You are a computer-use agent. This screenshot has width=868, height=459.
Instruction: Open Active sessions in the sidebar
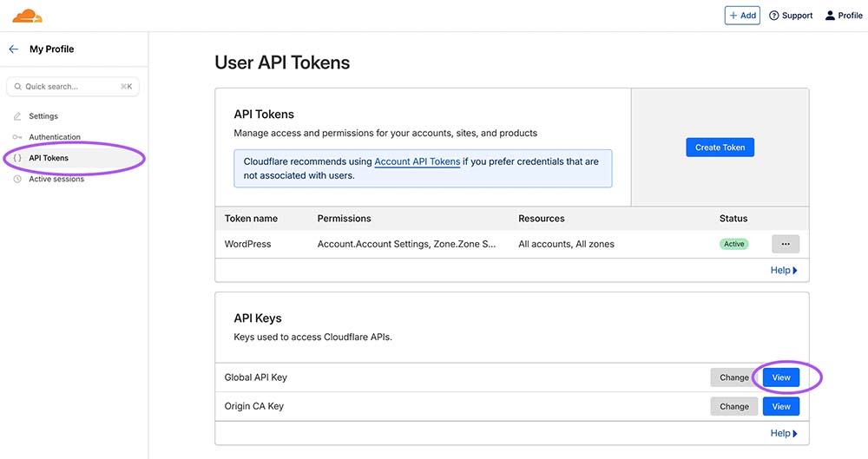click(x=56, y=179)
